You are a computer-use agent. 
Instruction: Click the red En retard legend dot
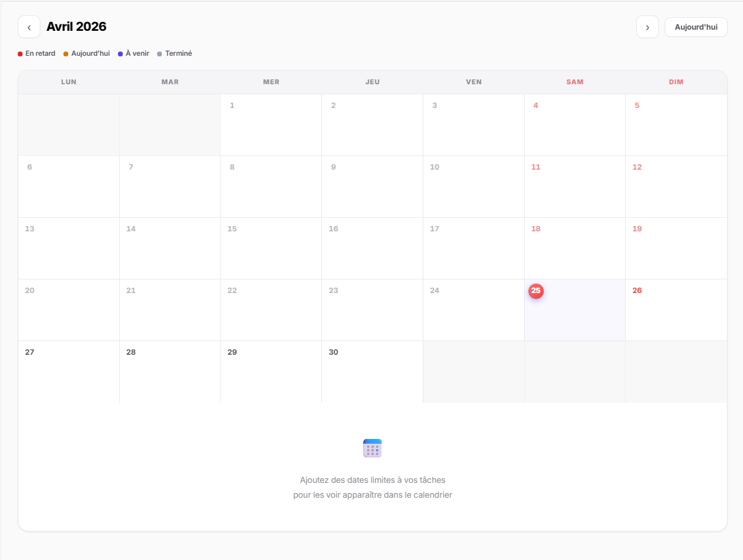(x=20, y=54)
